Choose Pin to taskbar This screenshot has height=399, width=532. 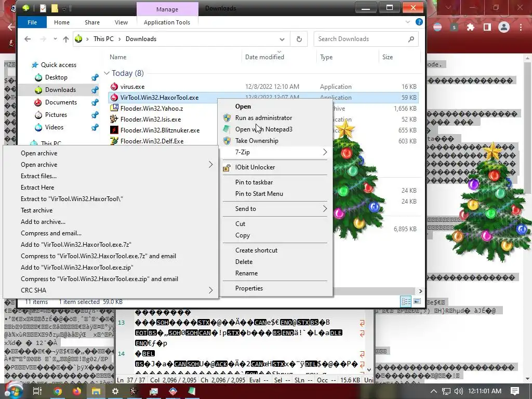point(254,182)
